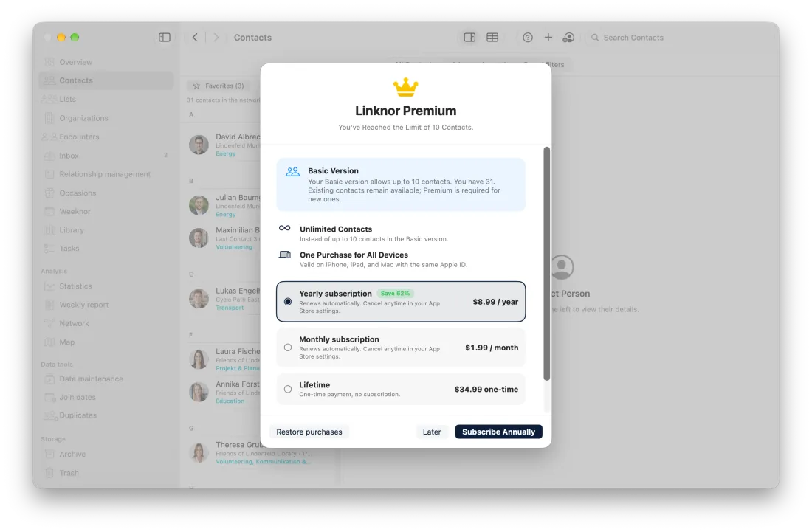This screenshot has height=532, width=812.
Task: Add a new contact with the plus icon
Action: click(x=548, y=37)
